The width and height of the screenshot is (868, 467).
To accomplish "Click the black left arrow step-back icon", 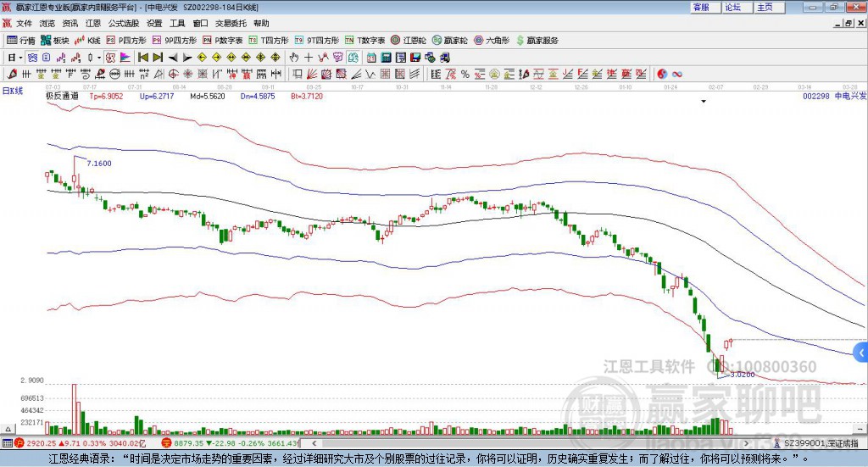I will pyautogui.click(x=173, y=58).
